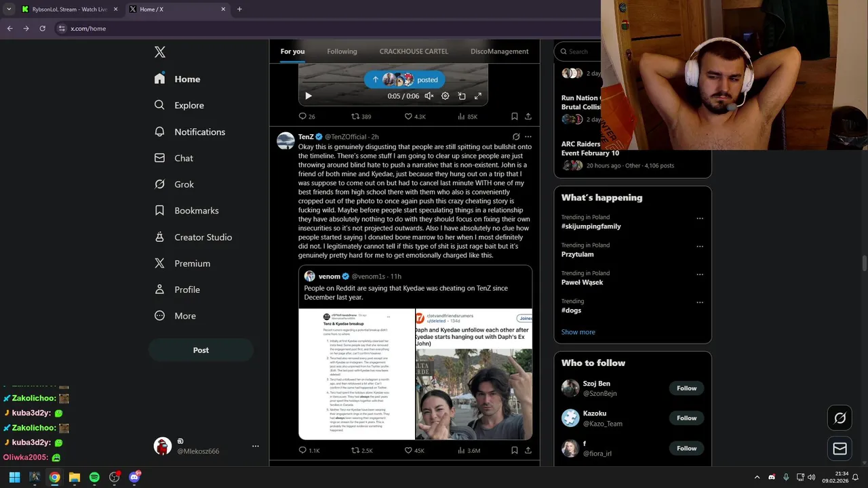This screenshot has width=868, height=488.
Task: View TenZ post analytics 3.6M views
Action: click(x=469, y=450)
